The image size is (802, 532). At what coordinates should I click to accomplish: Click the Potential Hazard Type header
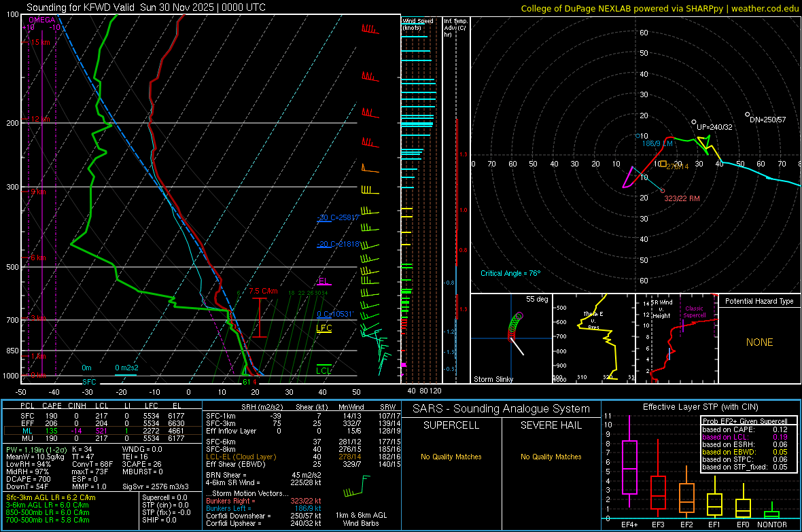point(759,301)
